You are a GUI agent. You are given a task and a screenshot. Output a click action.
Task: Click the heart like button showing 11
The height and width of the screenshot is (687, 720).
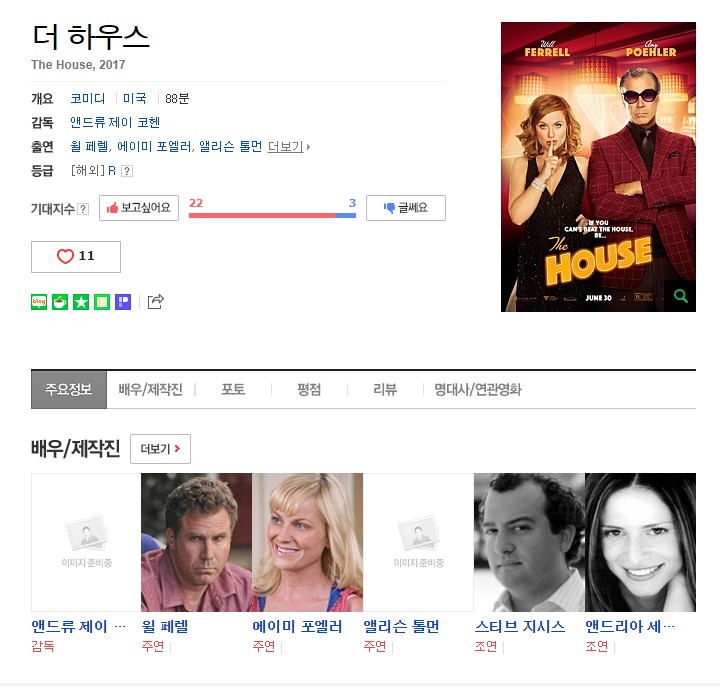pyautogui.click(x=76, y=257)
